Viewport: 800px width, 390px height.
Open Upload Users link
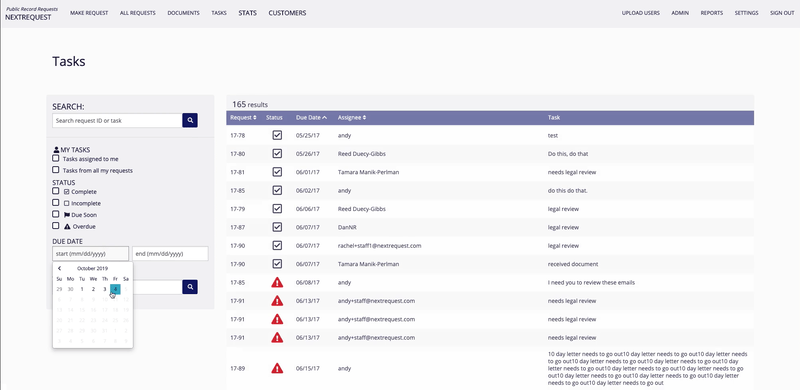[x=641, y=13]
